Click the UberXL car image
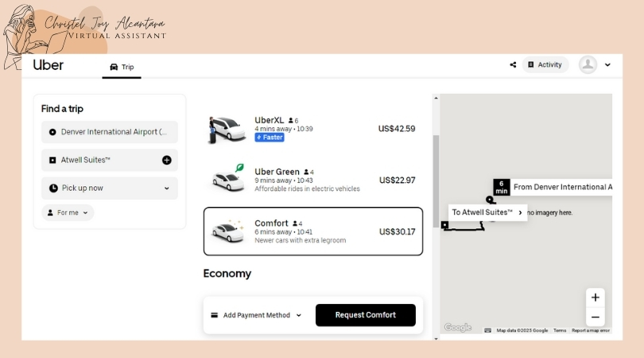644x358 pixels. pos(227,129)
